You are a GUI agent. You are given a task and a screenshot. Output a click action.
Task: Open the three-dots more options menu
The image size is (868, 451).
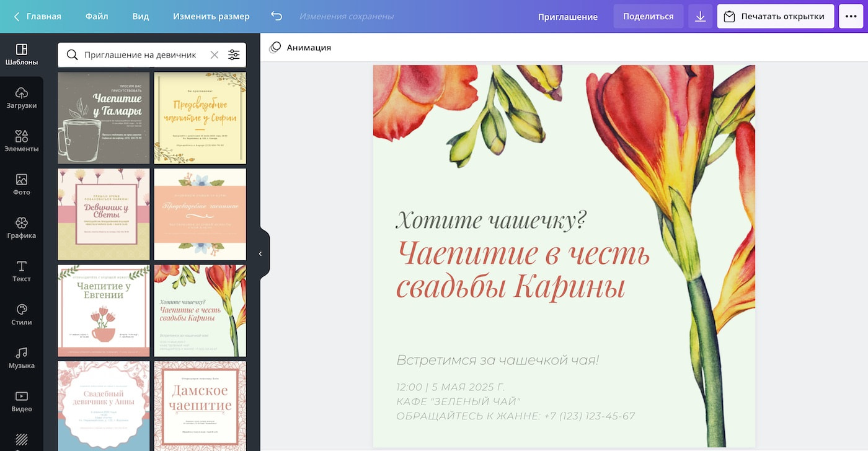pyautogui.click(x=851, y=17)
